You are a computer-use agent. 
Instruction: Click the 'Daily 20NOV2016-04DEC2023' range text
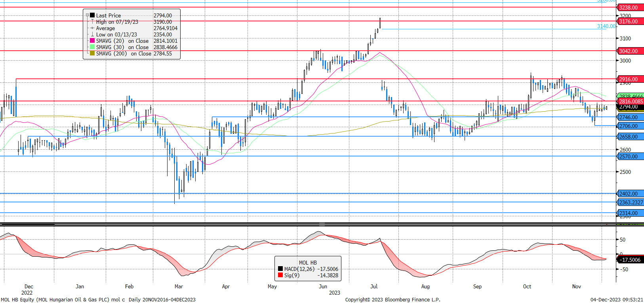[x=162, y=299]
